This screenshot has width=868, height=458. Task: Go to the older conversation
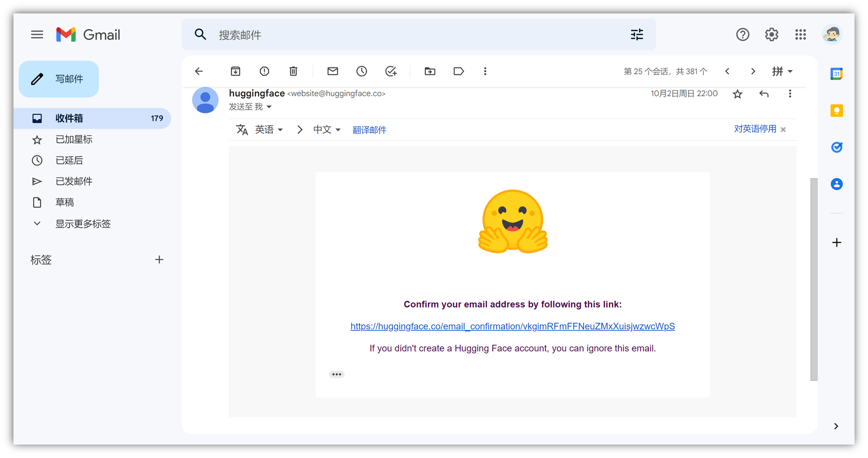pos(753,71)
